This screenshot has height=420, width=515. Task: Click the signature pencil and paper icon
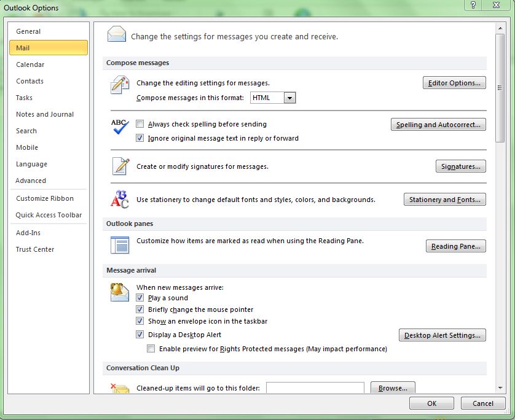[x=120, y=166]
